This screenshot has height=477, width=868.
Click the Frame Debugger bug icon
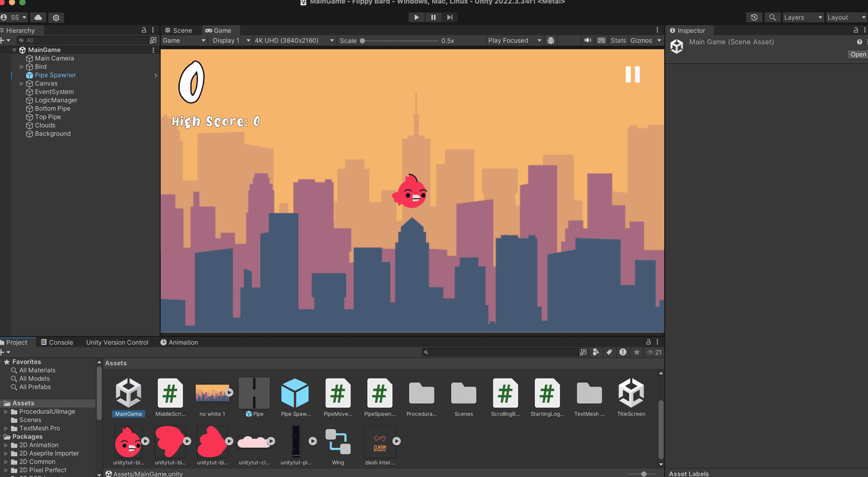pyautogui.click(x=551, y=41)
